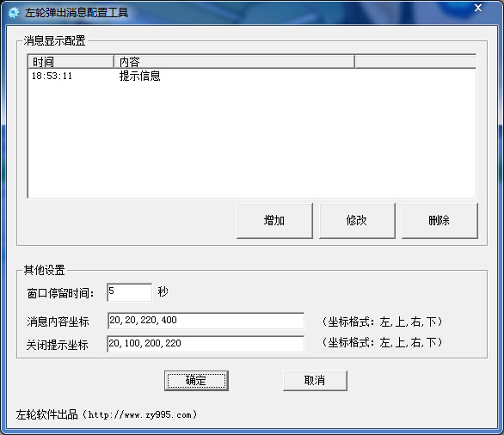
Task: Click the 其他设置 group title
Action: 45,270
